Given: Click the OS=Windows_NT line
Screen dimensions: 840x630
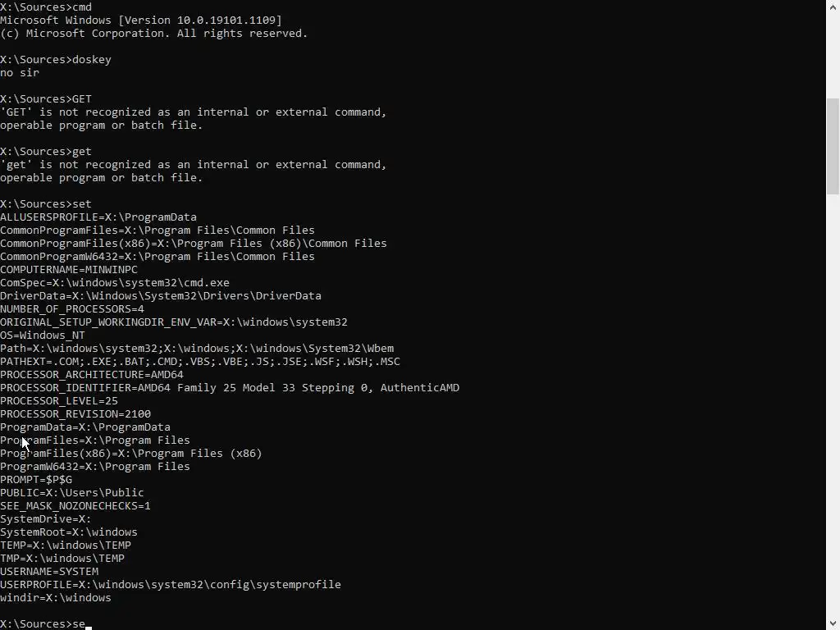Looking at the screenshot, I should [43, 336].
